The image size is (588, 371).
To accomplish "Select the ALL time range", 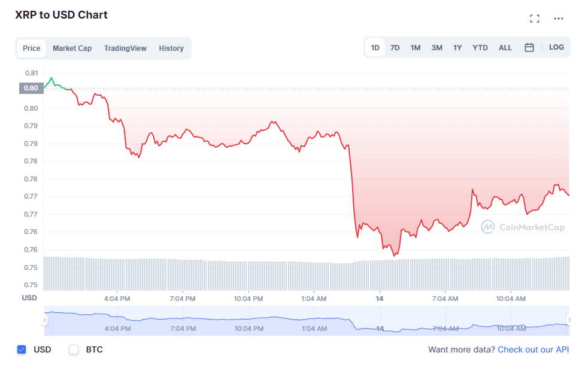I will tap(505, 47).
